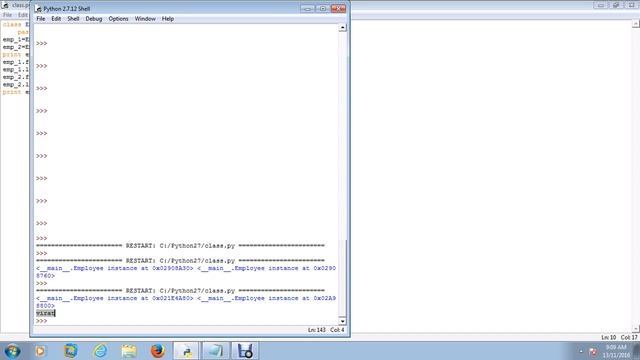Click the shell scrollbar down arrow
The width and height of the screenshot is (640, 360).
(342, 321)
